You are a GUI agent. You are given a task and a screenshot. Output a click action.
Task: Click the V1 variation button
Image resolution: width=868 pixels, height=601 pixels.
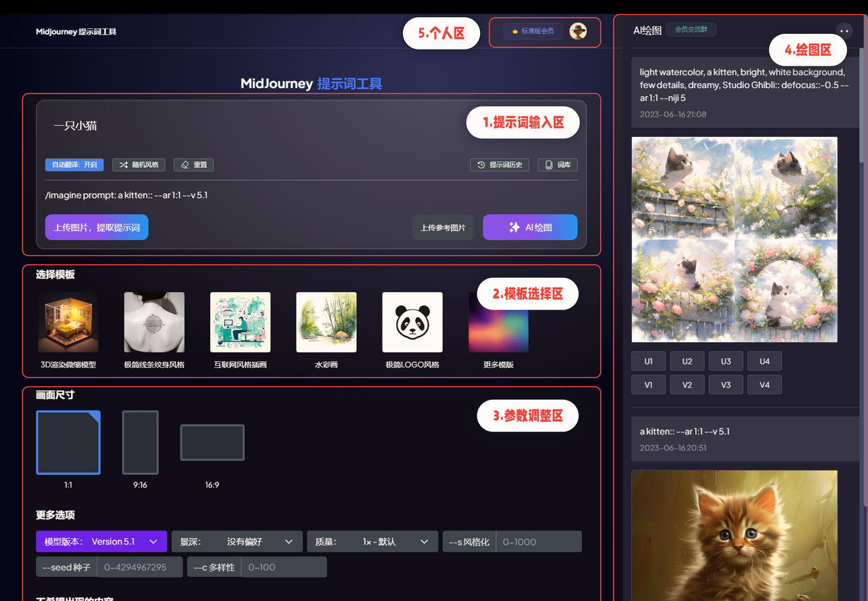click(648, 385)
